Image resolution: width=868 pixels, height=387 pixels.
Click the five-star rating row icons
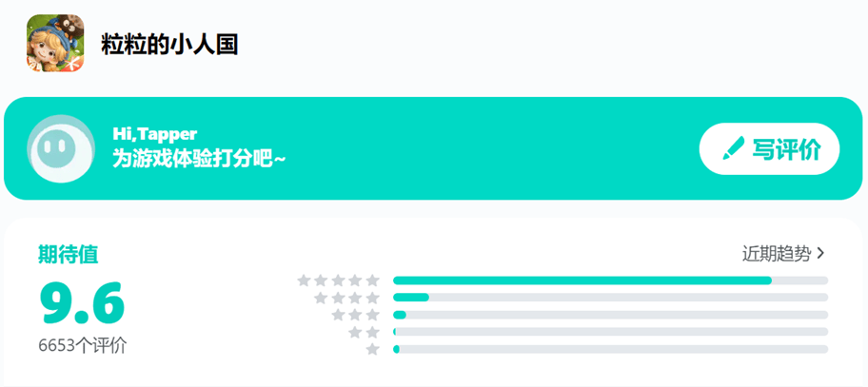338,281
